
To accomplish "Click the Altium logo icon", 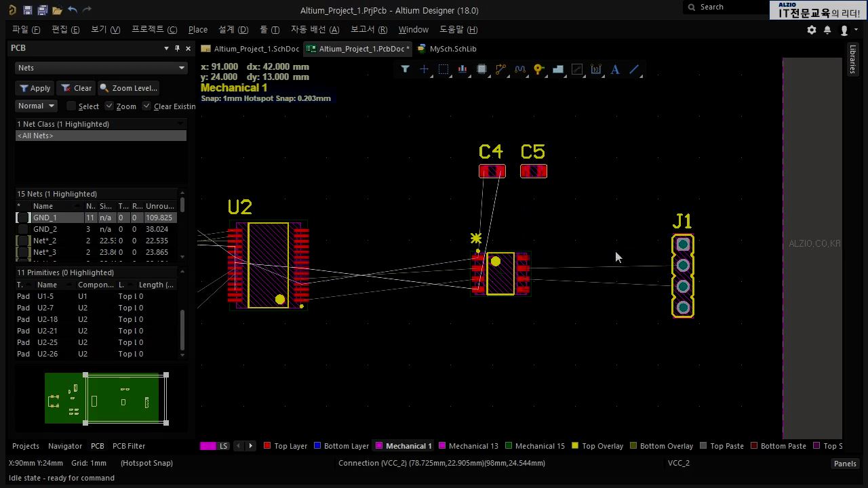I will point(12,10).
